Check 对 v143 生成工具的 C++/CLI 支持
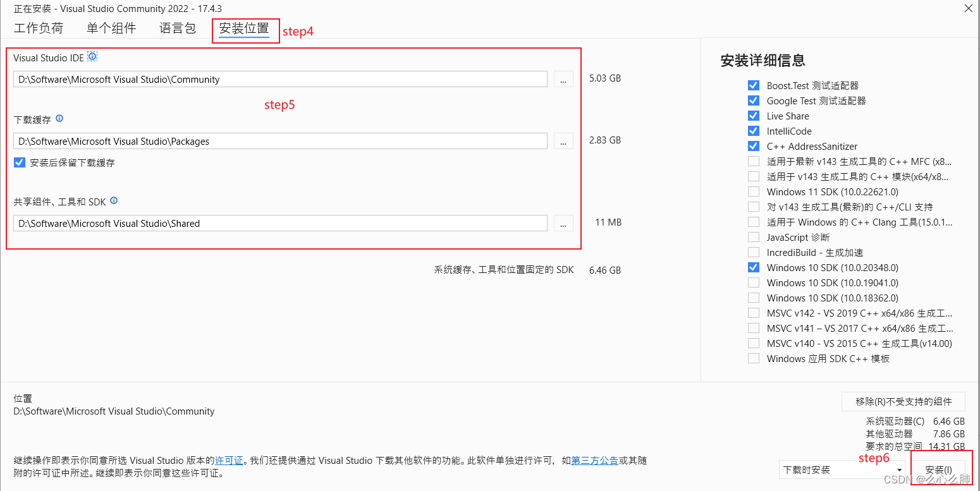Screen dimensions: 980x491 pos(753,207)
